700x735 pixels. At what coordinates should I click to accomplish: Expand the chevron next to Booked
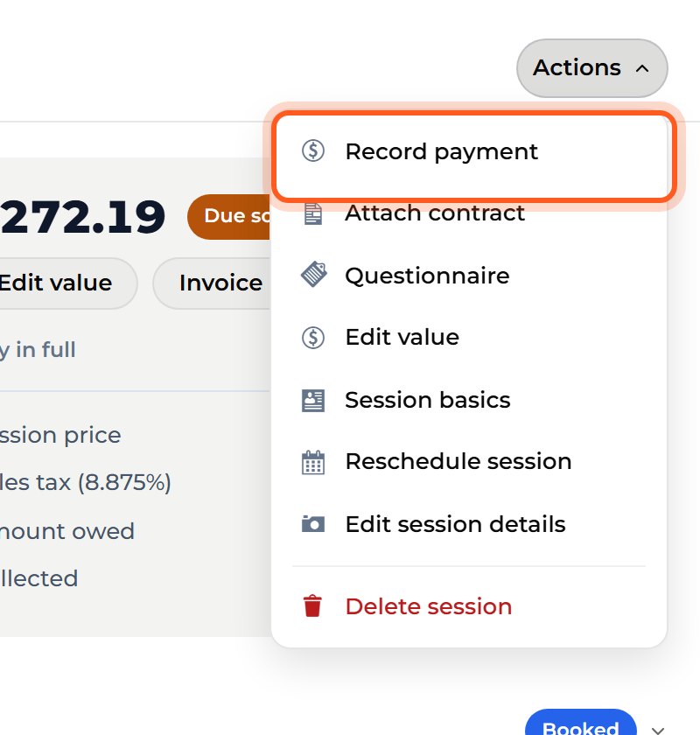658,730
